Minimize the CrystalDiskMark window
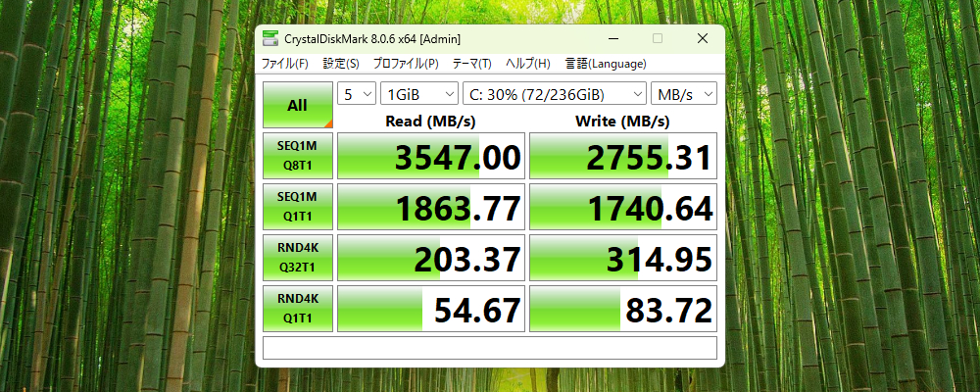The height and width of the screenshot is (392, 980). click(612, 39)
